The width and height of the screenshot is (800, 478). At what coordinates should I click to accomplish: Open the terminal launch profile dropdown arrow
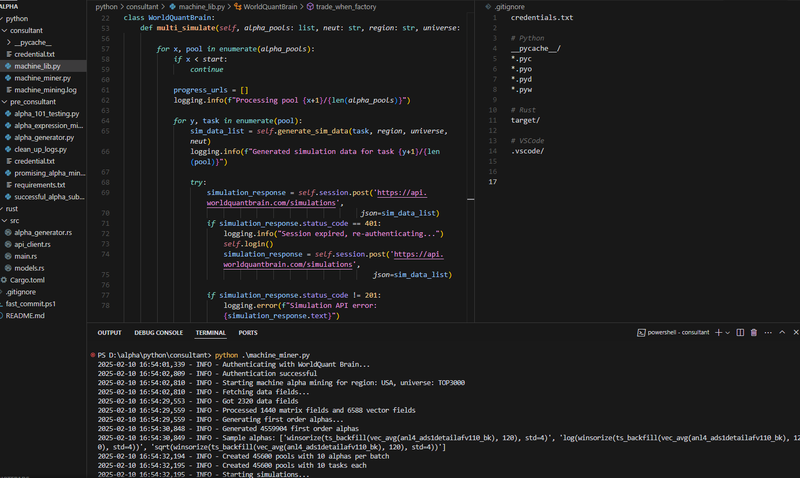point(728,333)
